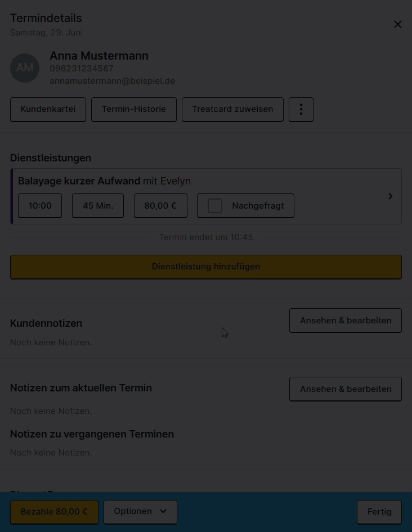412x532 pixels.
Task: Open the three-dot more options menu
Action: 301,109
